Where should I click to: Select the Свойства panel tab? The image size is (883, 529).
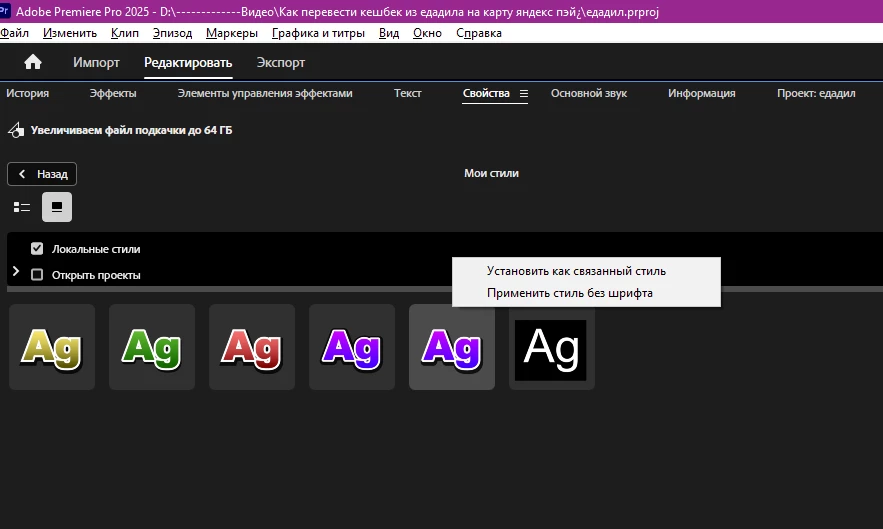point(486,94)
